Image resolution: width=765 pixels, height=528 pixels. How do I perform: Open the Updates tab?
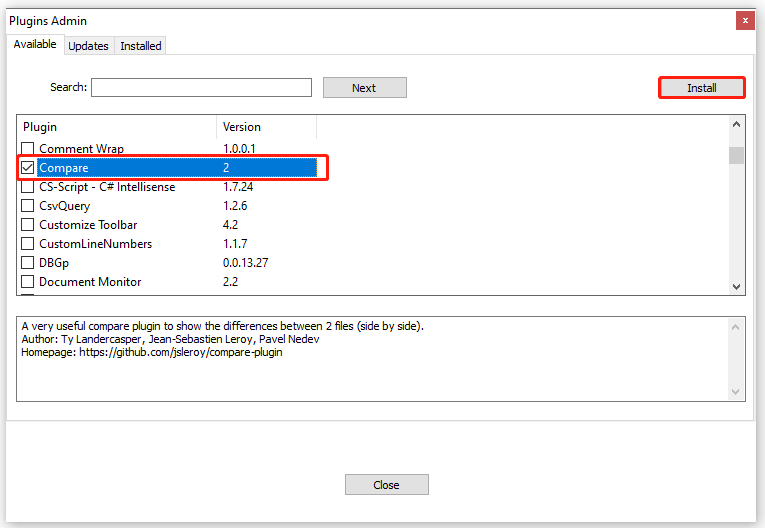[88, 46]
